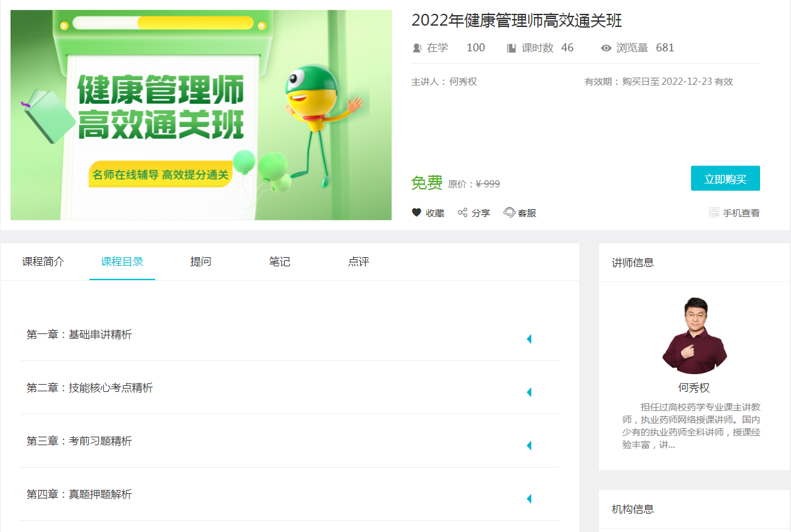Click the enrolled students person icon
This screenshot has width=791, height=532.
[417, 48]
